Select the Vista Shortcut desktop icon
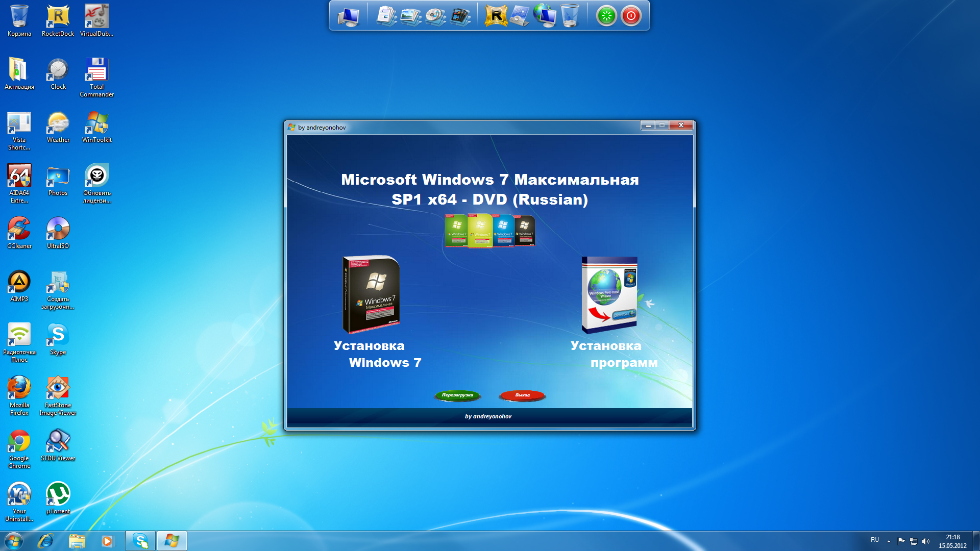The image size is (980, 551). coord(19,131)
